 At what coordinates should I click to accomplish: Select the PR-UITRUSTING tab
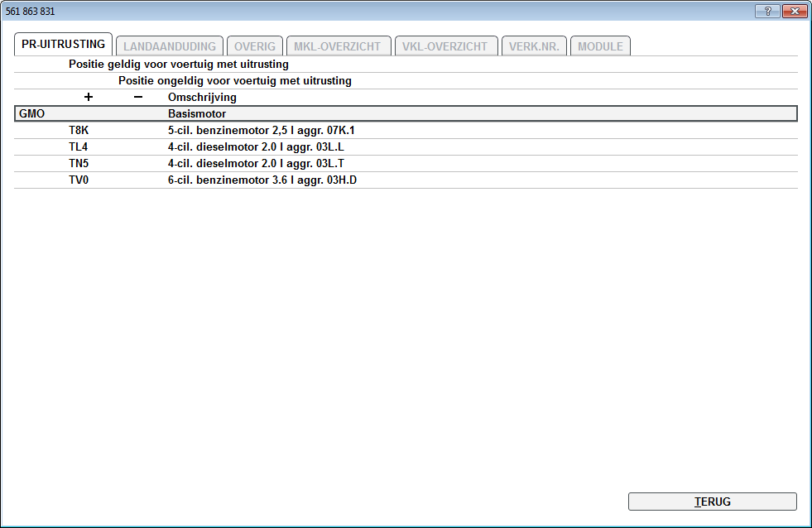pyautogui.click(x=64, y=45)
